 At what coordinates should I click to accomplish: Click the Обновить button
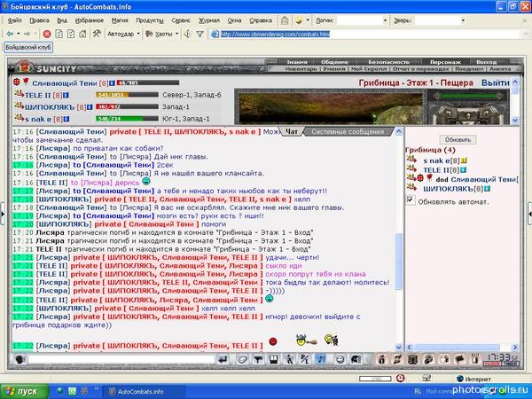pyautogui.click(x=458, y=139)
